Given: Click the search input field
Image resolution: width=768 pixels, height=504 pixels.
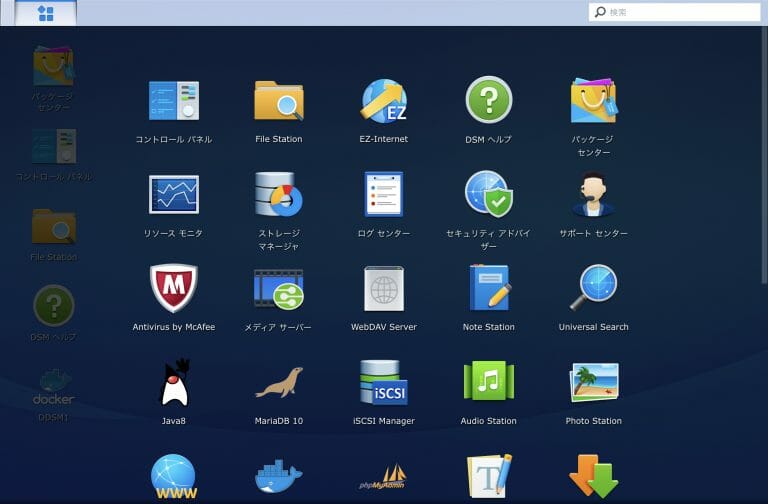Looking at the screenshot, I should click(675, 12).
